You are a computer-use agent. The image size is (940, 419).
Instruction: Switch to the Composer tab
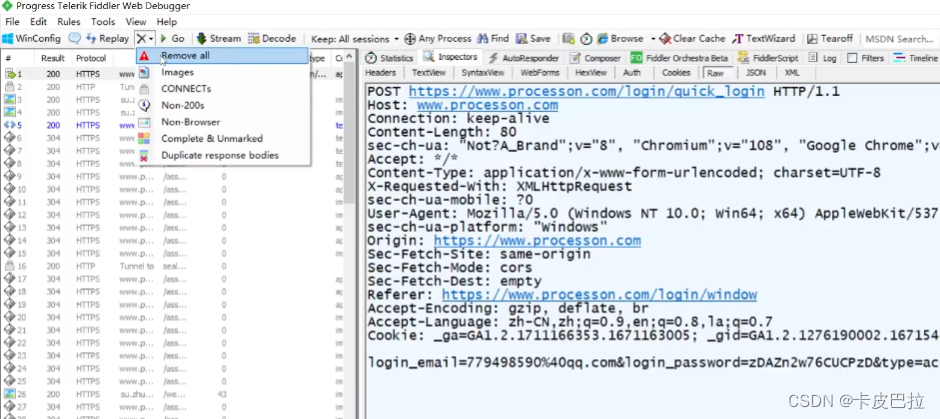coord(596,58)
